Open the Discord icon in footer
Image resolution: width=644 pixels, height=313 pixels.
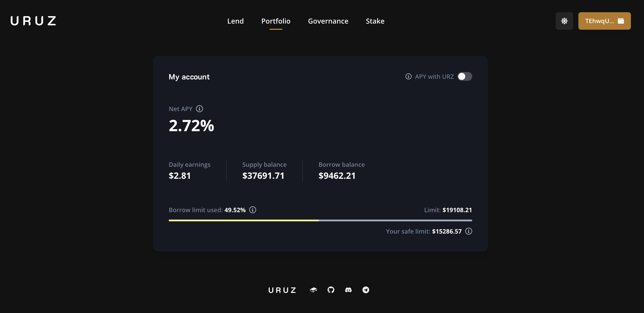(348, 290)
